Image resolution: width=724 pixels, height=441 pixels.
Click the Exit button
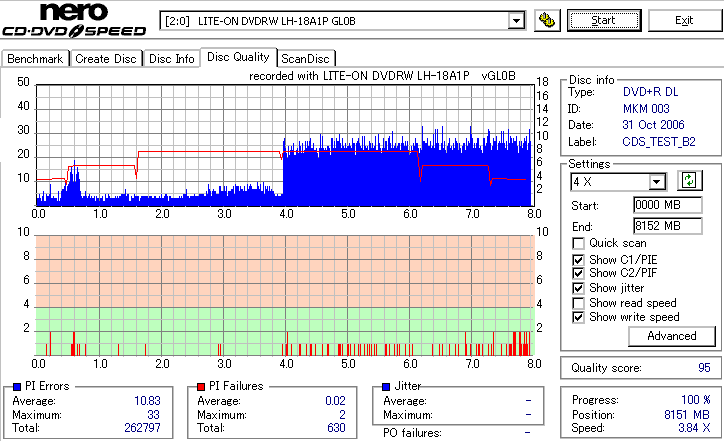coord(684,21)
